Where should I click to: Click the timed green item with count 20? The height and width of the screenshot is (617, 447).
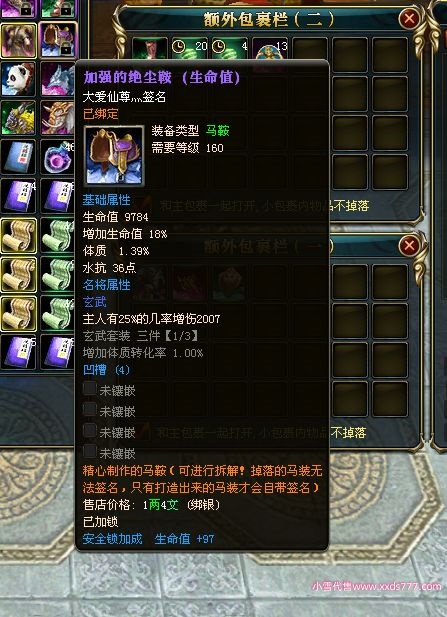point(189,49)
